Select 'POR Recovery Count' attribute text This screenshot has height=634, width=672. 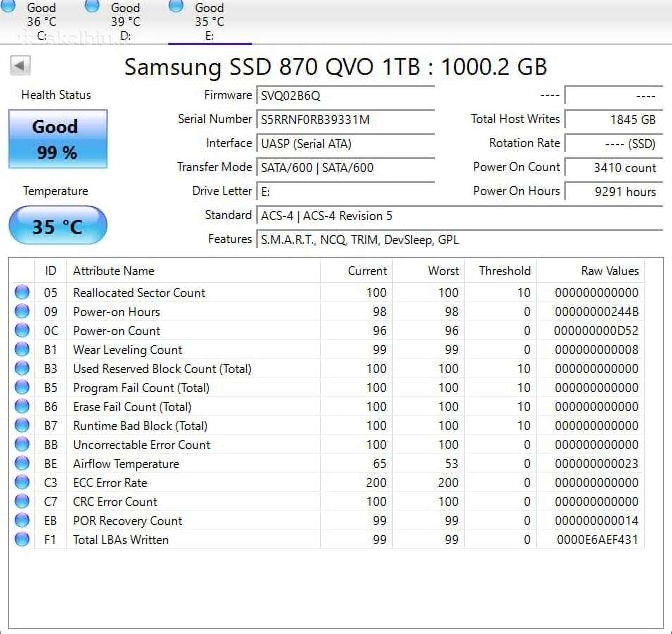pos(127,521)
